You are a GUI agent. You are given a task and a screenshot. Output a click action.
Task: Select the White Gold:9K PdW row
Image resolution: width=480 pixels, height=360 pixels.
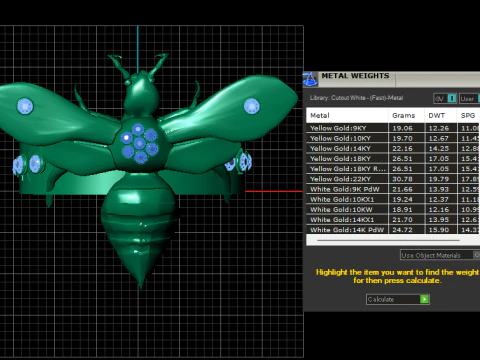393,189
